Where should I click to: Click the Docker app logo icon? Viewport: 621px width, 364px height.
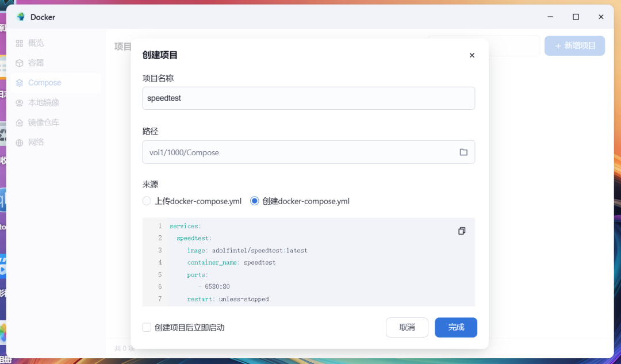tap(21, 17)
